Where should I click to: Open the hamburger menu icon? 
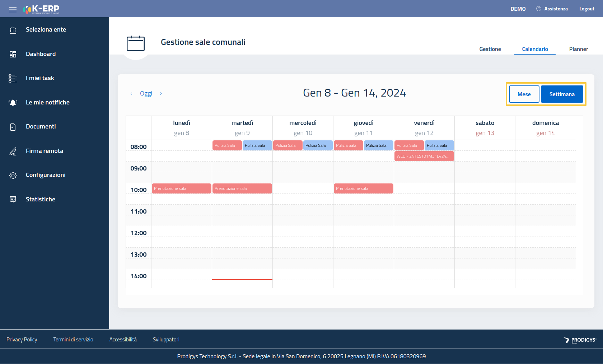(x=13, y=9)
